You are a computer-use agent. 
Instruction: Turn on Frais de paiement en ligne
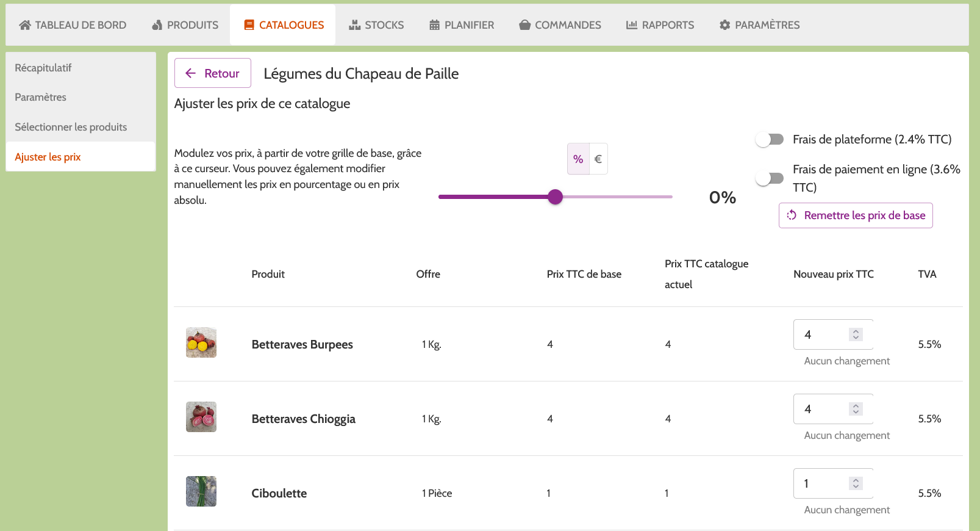pyautogui.click(x=770, y=178)
